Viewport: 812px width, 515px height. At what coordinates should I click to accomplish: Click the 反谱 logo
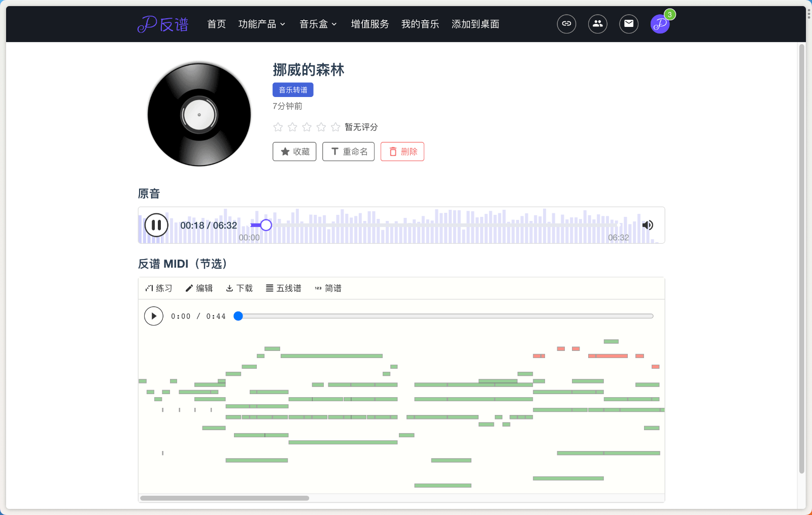pyautogui.click(x=163, y=24)
